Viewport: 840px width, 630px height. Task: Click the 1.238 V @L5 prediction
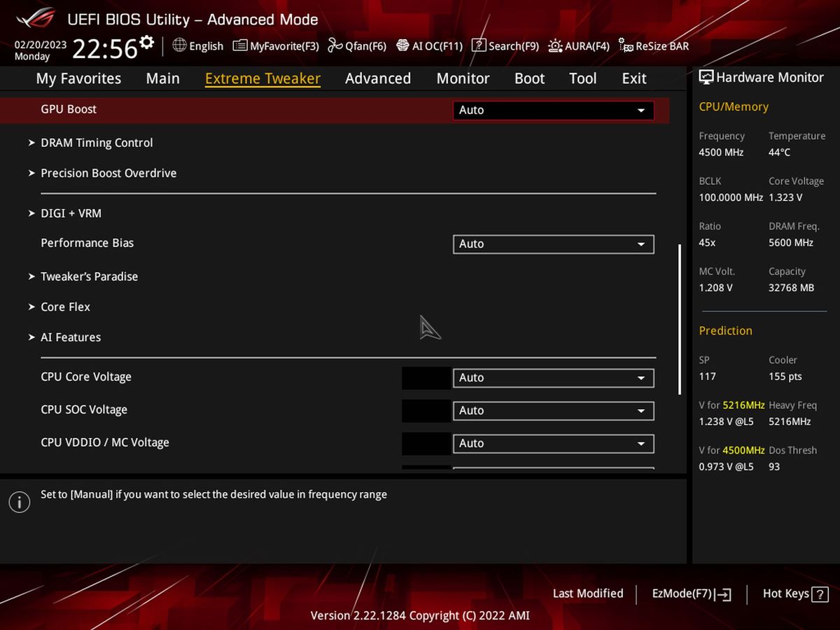(x=726, y=421)
